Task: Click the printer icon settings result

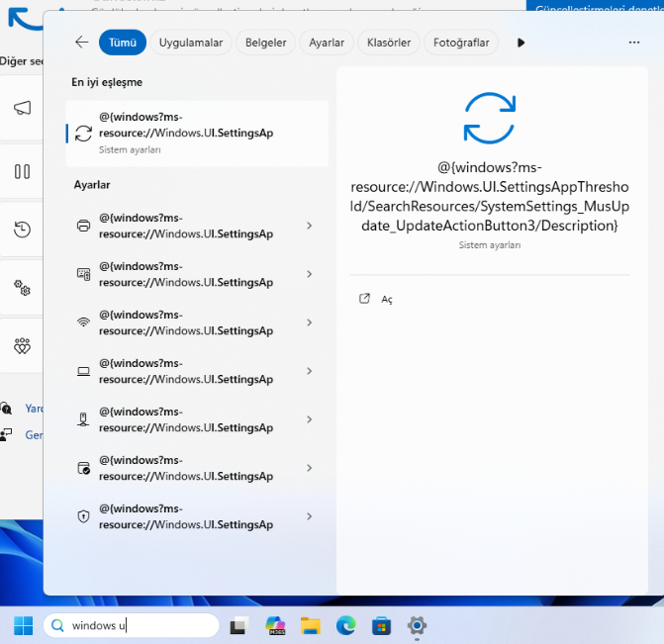Action: [83, 226]
